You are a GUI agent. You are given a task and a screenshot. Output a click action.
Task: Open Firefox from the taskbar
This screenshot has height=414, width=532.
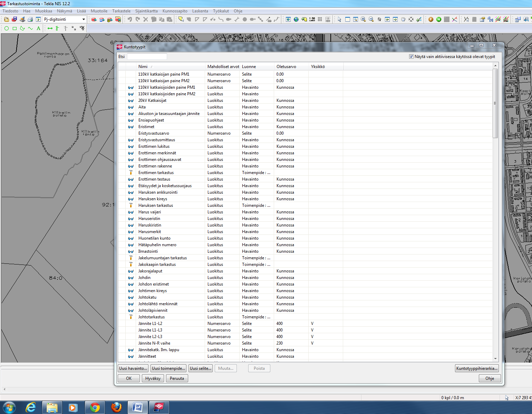click(116, 407)
